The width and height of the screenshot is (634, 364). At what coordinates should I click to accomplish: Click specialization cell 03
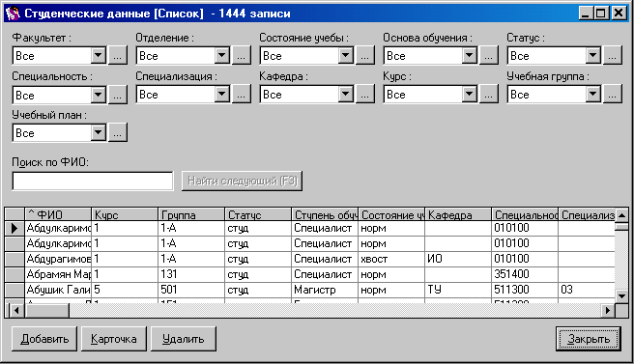point(587,290)
